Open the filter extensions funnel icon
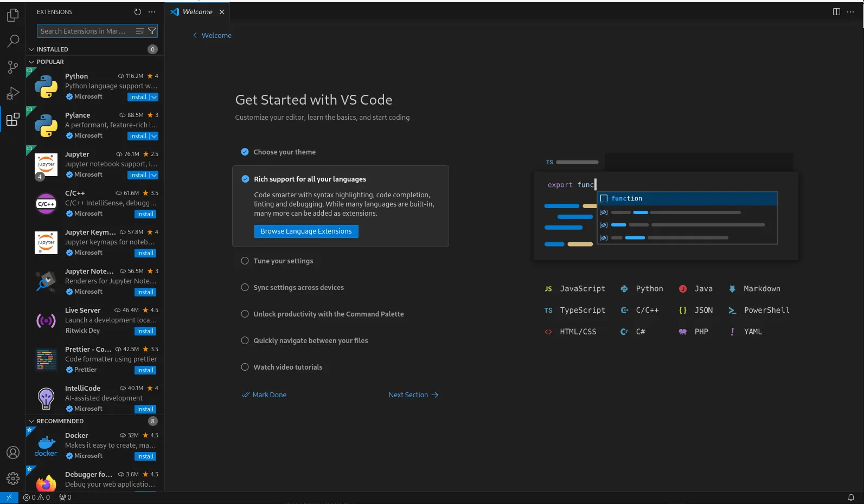864x504 pixels. coord(152,31)
